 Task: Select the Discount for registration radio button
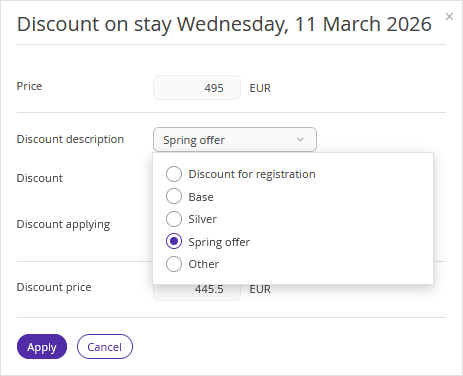pyautogui.click(x=174, y=174)
